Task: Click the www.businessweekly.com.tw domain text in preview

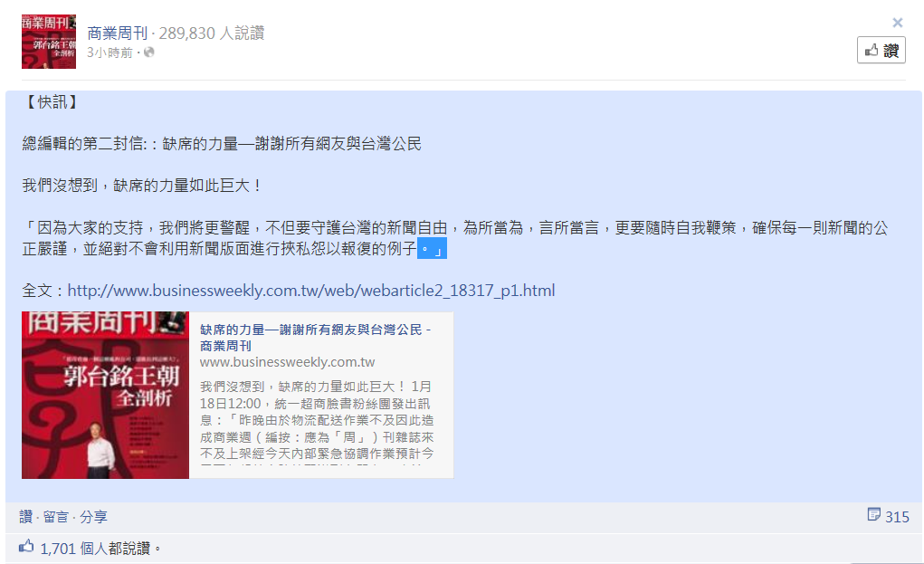Action: tap(287, 362)
